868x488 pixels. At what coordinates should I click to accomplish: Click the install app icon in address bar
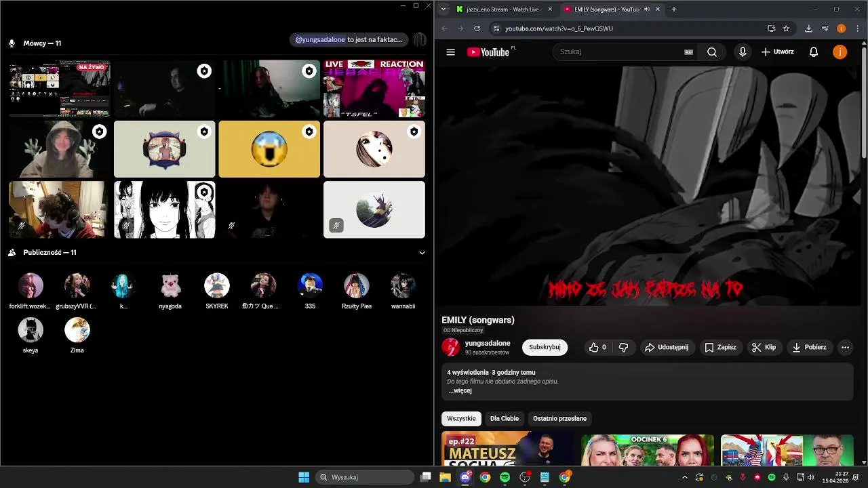[x=771, y=28]
